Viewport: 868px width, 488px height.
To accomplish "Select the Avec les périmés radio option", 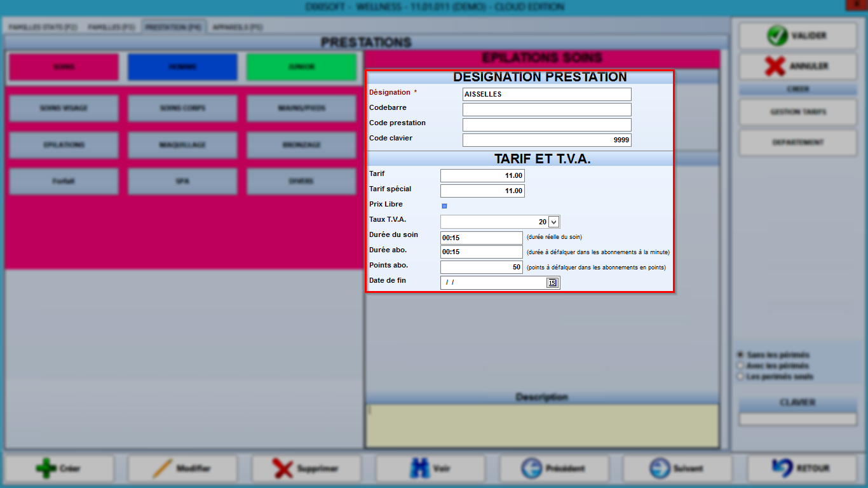I will [740, 365].
